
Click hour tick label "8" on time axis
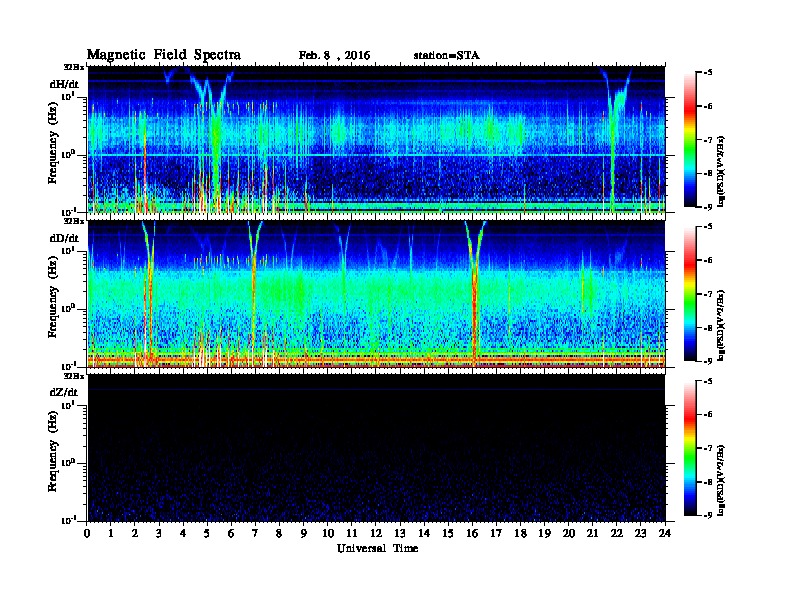(279, 533)
